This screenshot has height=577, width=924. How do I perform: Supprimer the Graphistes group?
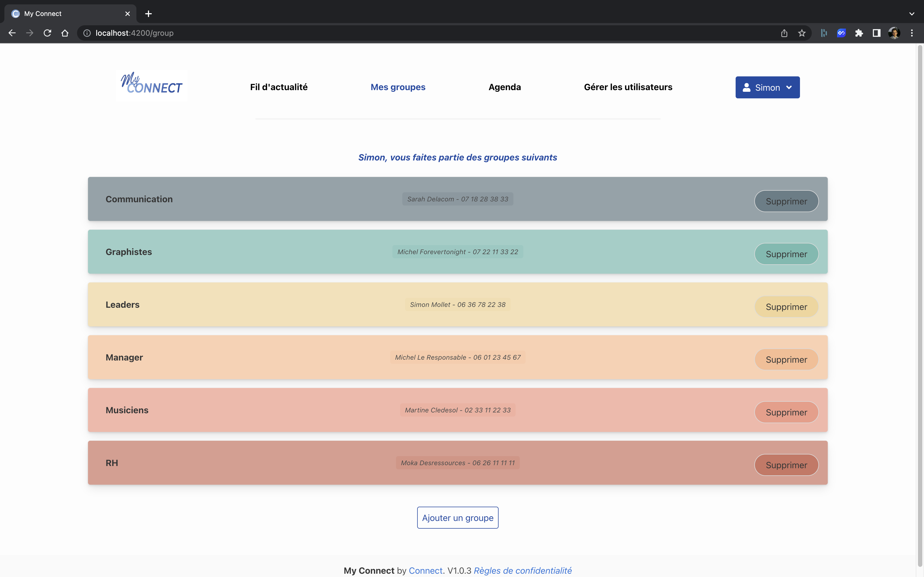786,253
